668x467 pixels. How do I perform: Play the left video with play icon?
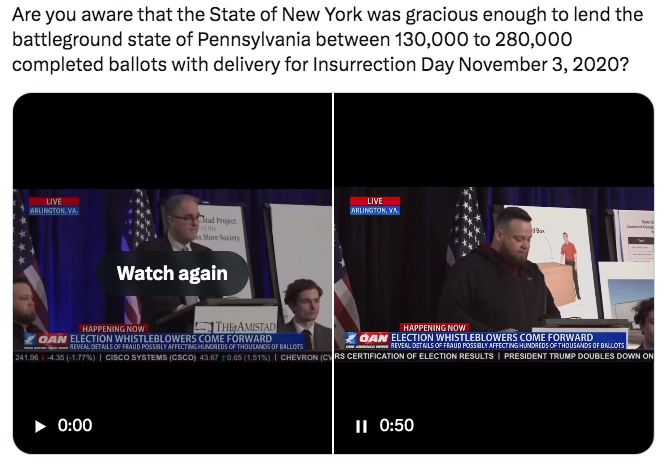(40, 426)
